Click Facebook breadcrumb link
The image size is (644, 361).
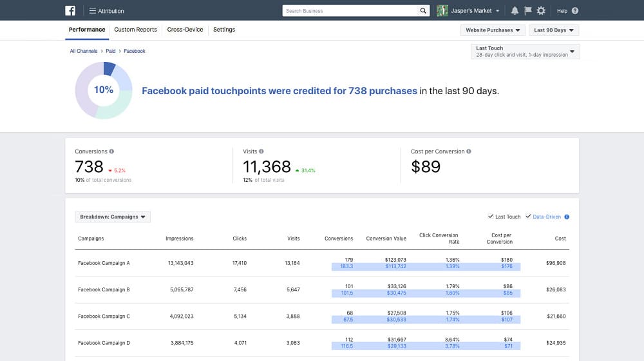135,51
